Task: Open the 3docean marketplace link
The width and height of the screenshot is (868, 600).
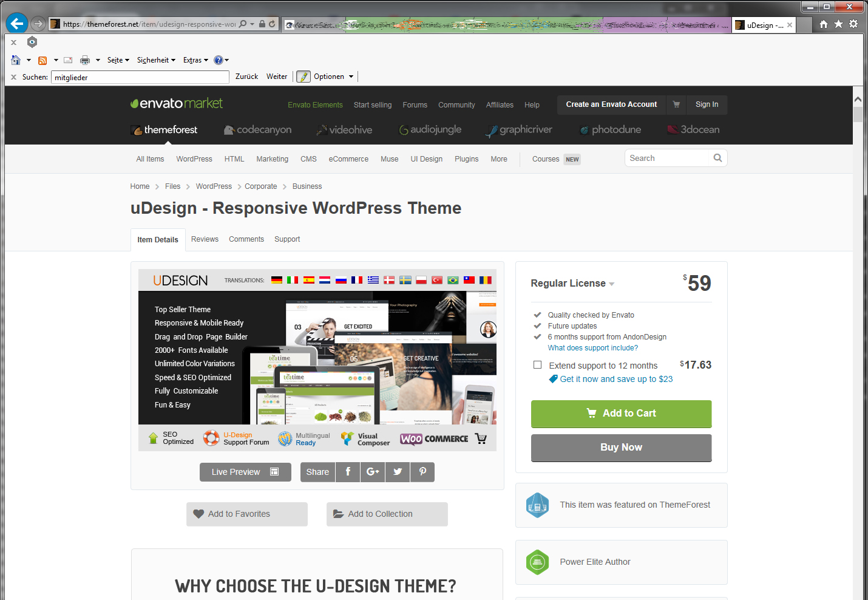Action: click(693, 129)
